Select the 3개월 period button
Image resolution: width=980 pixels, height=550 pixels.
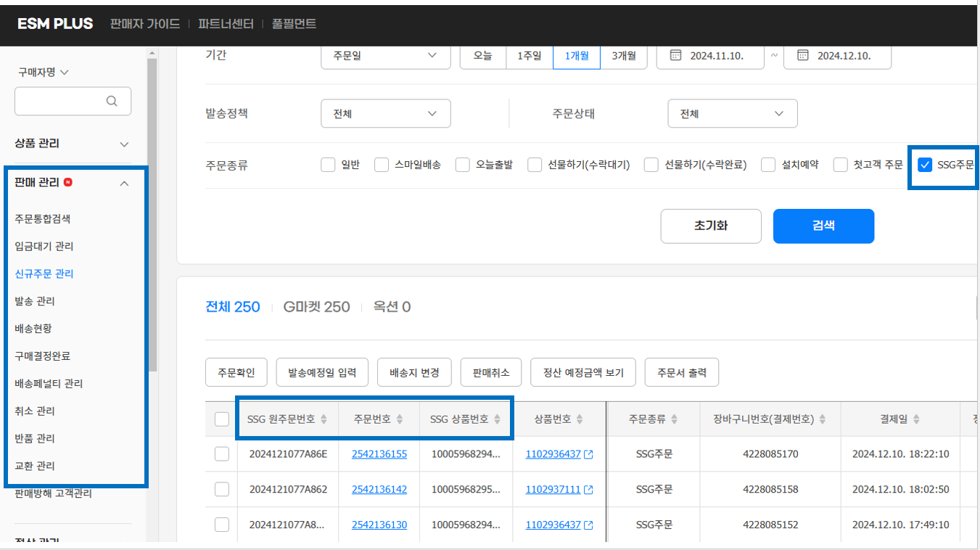tap(624, 55)
